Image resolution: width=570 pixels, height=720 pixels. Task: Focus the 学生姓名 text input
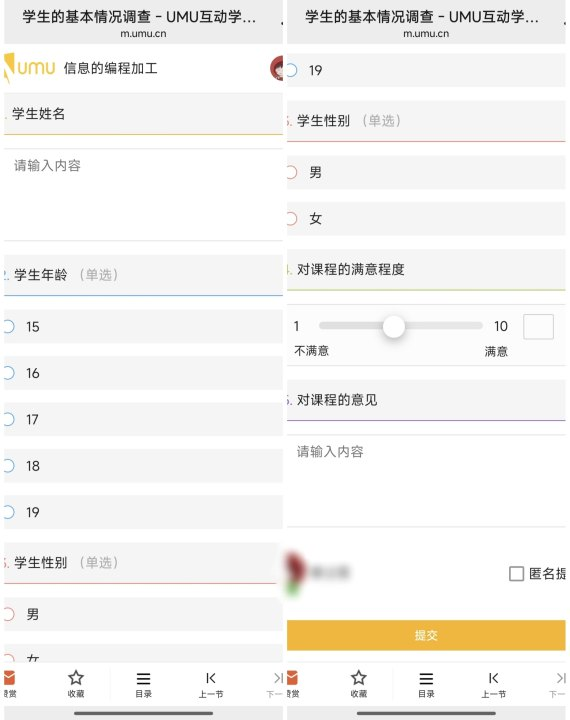coord(143,195)
